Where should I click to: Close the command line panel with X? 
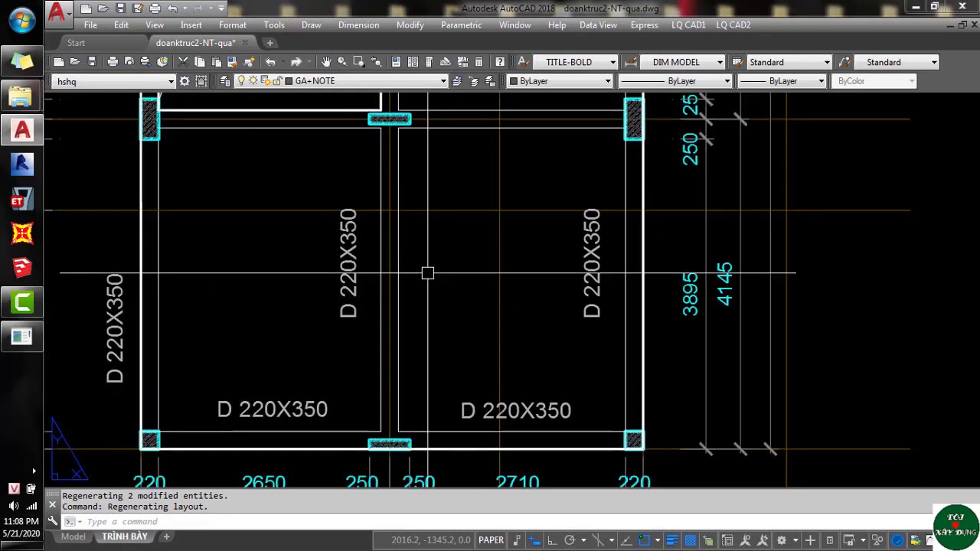tap(53, 504)
